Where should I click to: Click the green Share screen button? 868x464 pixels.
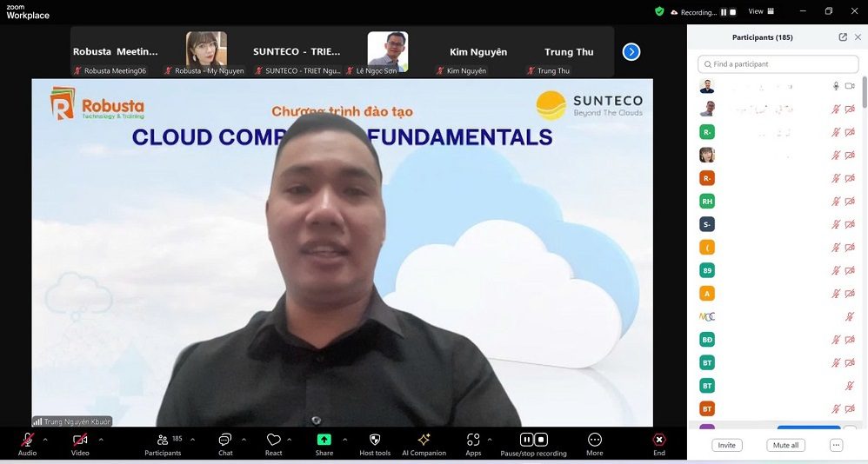324,444
